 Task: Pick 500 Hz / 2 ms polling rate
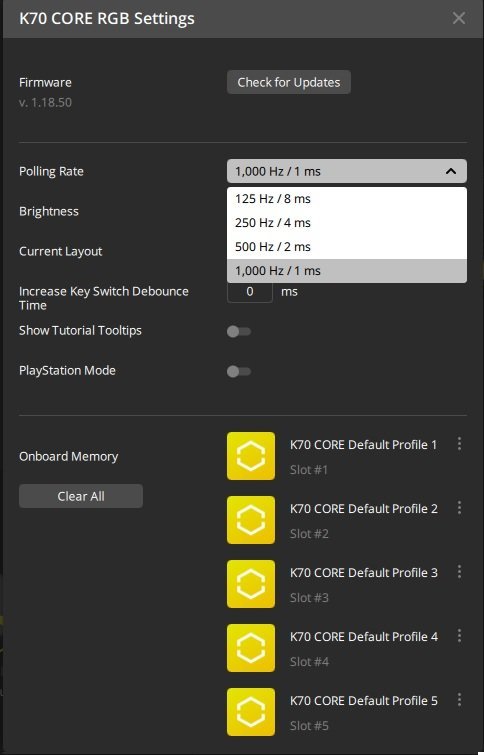tap(347, 247)
